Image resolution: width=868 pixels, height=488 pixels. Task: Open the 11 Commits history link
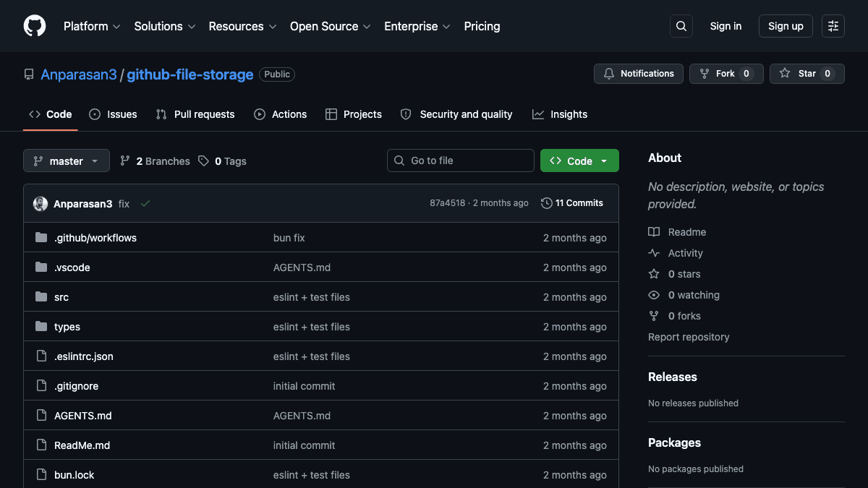point(572,203)
